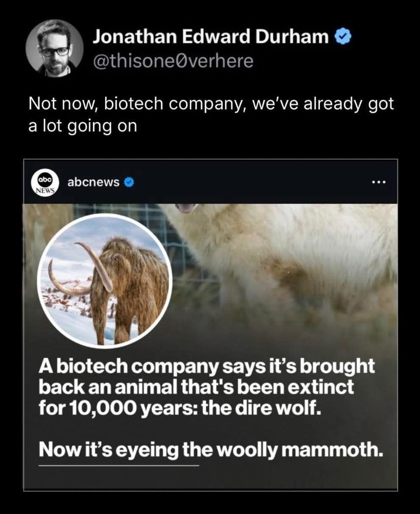
Task: Open the three-dot more options menu
Action: point(379,181)
